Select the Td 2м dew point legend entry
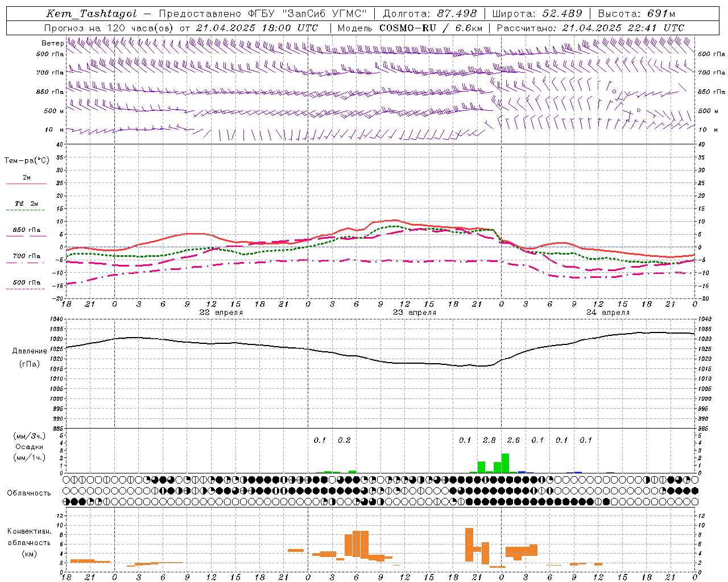The height and width of the screenshot is (582, 728). tap(26, 203)
